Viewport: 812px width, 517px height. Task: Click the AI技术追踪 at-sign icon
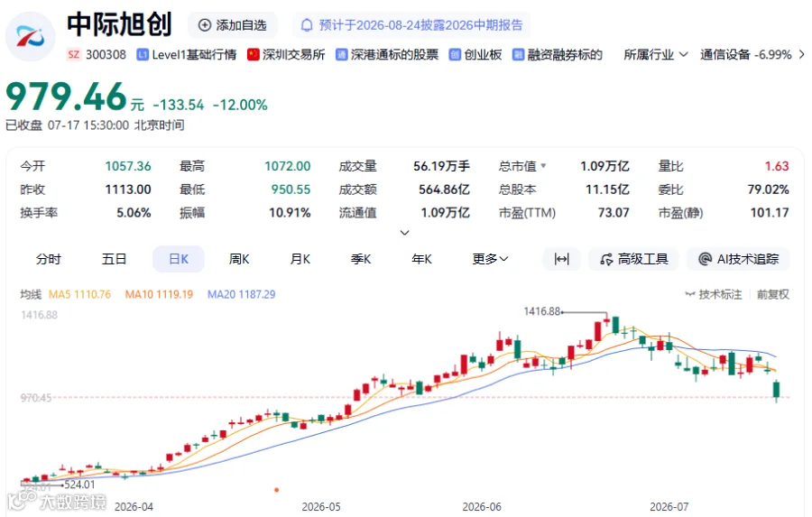point(705,259)
